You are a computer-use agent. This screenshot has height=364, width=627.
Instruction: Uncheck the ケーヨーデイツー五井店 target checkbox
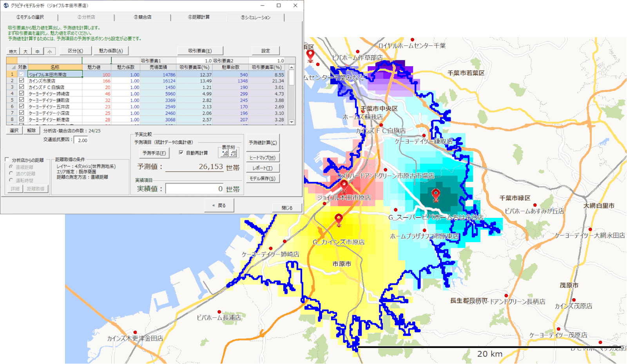(x=22, y=106)
